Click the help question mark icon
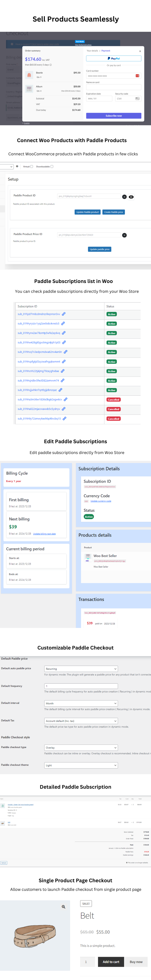This screenshot has width=151, height=980. coord(17,166)
